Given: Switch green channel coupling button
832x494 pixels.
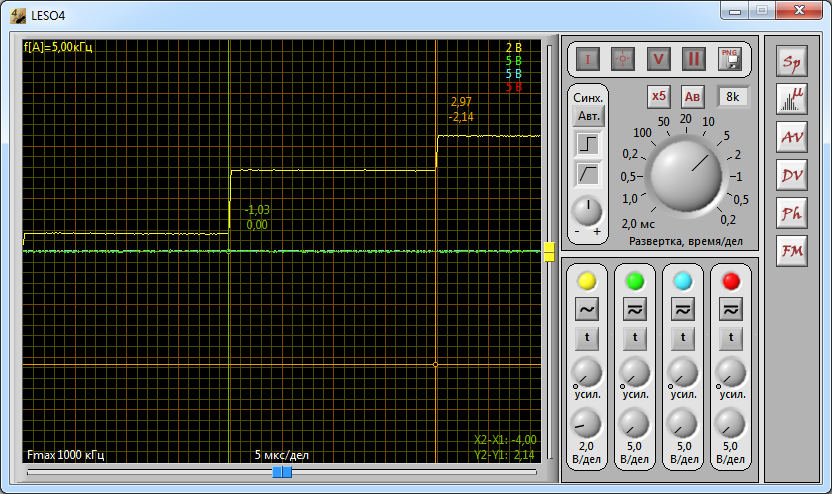Looking at the screenshot, I should [635, 309].
